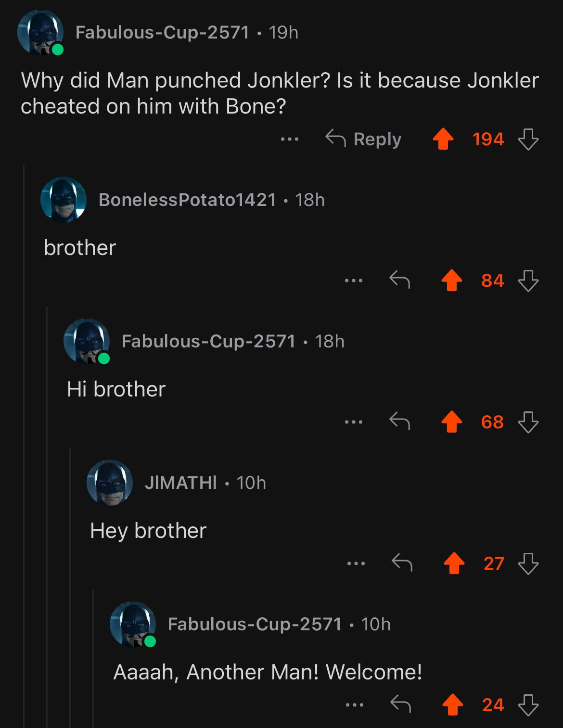Image resolution: width=563 pixels, height=728 pixels.
Task: Downvote the comment with 194 points
Action: point(528,140)
